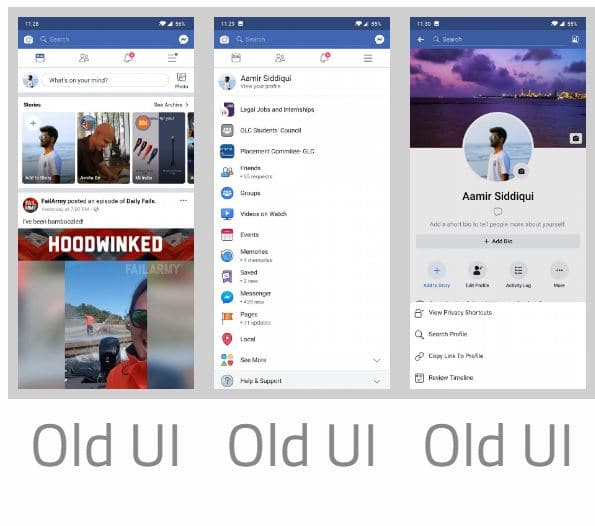Viewport: 595px width, 526px height.
Task: Open friend requests tab in first screen
Action: [x=84, y=58]
